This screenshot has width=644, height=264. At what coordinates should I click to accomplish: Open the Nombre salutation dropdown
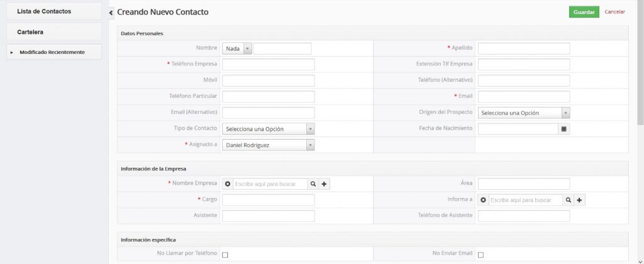pyautogui.click(x=237, y=48)
